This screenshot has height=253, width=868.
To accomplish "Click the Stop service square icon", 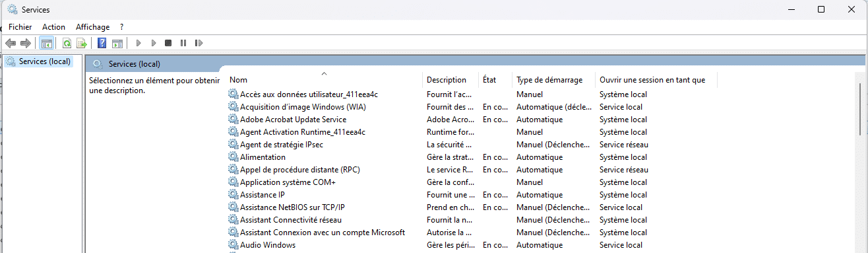I will 168,44.
